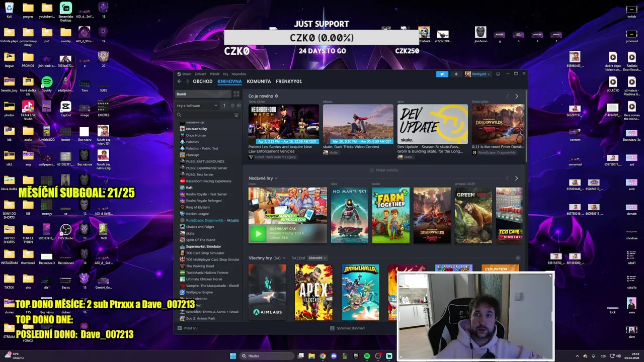This screenshot has width=644, height=362.
Task: Select No Man's Sky in the game list
Action: point(196,129)
